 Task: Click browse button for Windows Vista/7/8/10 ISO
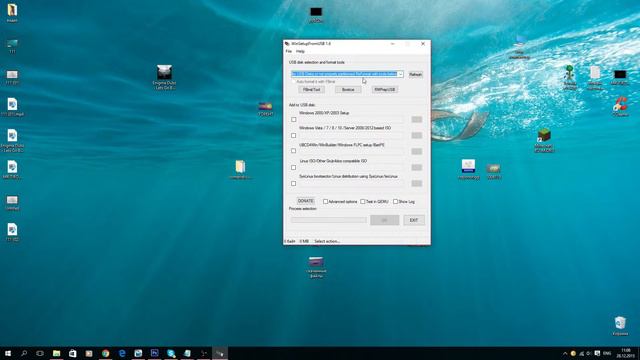point(417,136)
